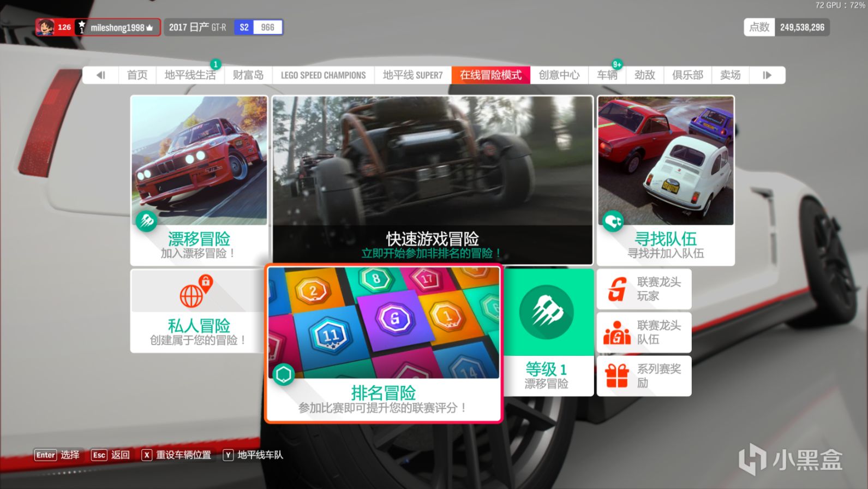Click the player avatar icon at top left
This screenshot has height=489, width=868.
45,27
